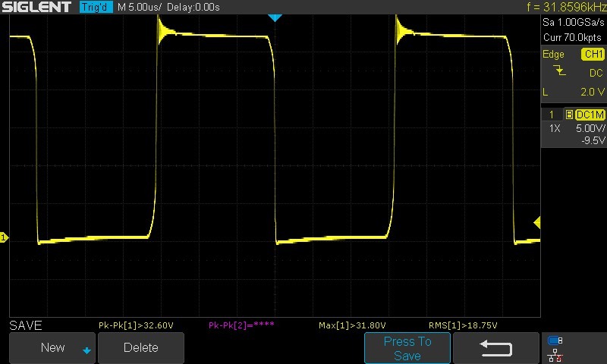Click the channel 1 number box
The height and width of the screenshot is (364, 607).
point(552,115)
